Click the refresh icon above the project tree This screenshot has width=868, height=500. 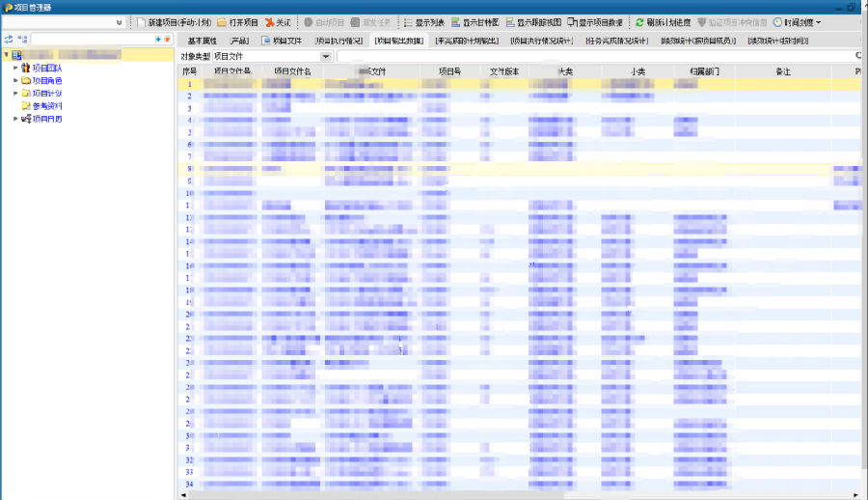coord(9,40)
